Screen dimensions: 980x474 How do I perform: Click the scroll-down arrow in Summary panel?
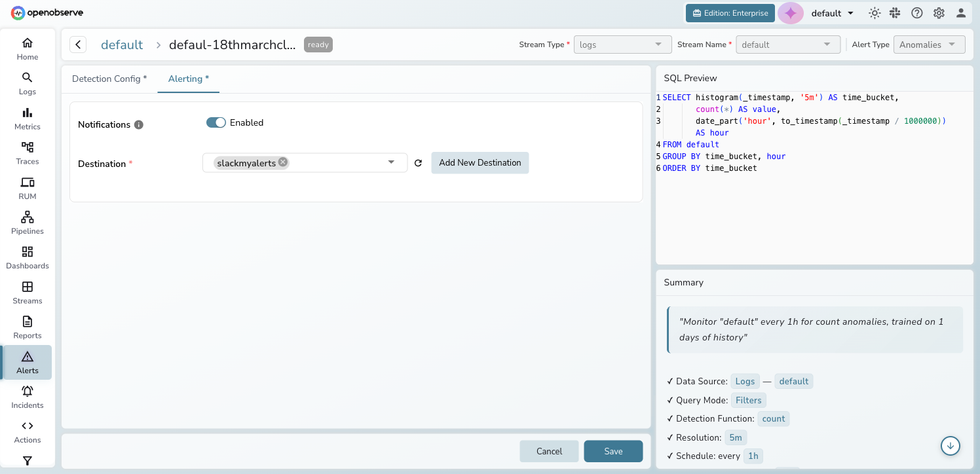pos(951,446)
